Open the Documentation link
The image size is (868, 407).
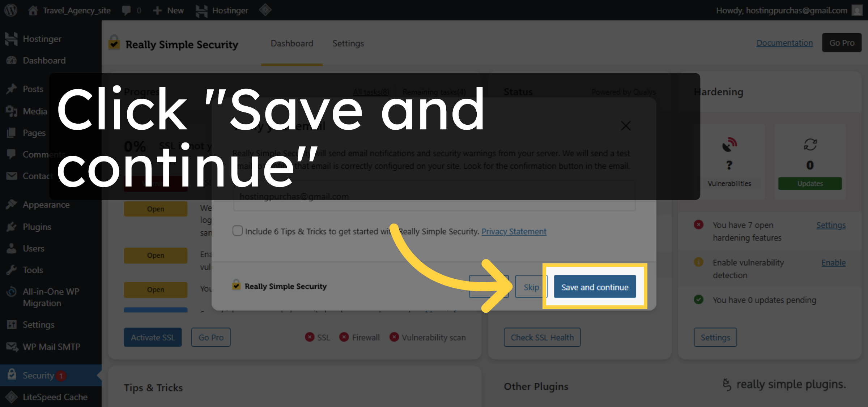784,43
